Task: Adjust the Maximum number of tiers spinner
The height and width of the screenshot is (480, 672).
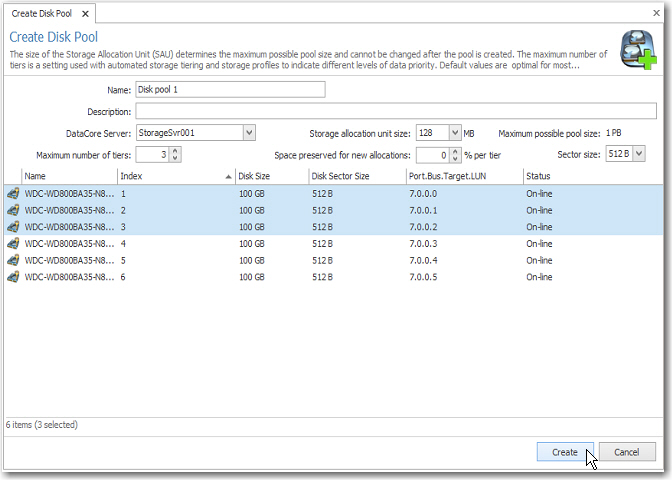Action: tap(175, 154)
